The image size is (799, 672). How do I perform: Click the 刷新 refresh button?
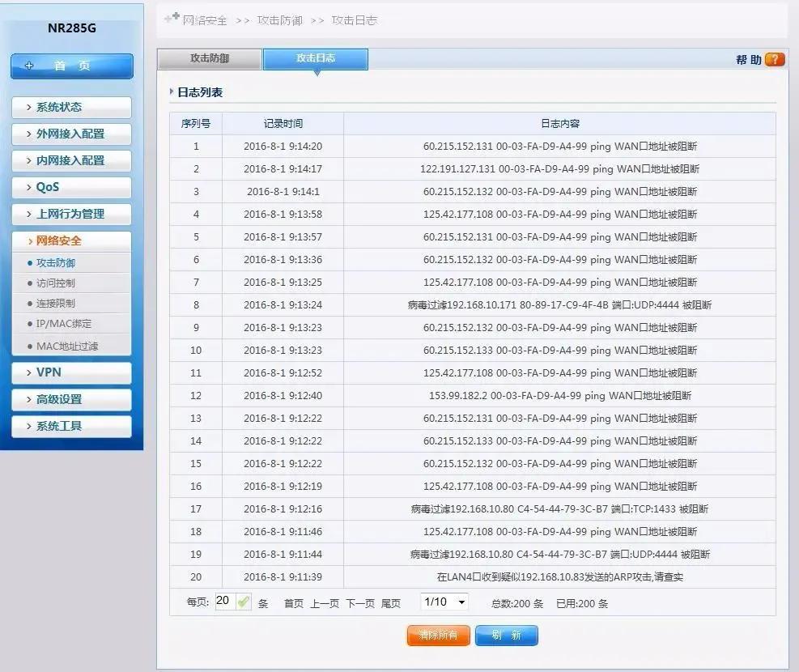tap(506, 636)
